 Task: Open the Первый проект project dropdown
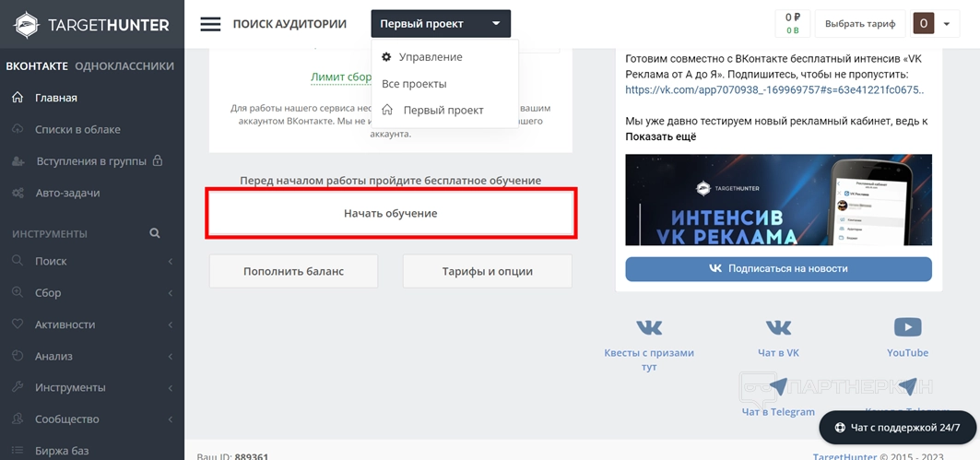pyautogui.click(x=441, y=24)
